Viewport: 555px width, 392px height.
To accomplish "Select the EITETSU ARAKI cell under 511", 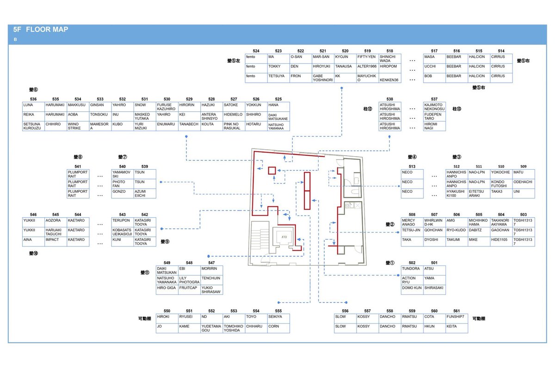I will tap(479, 194).
